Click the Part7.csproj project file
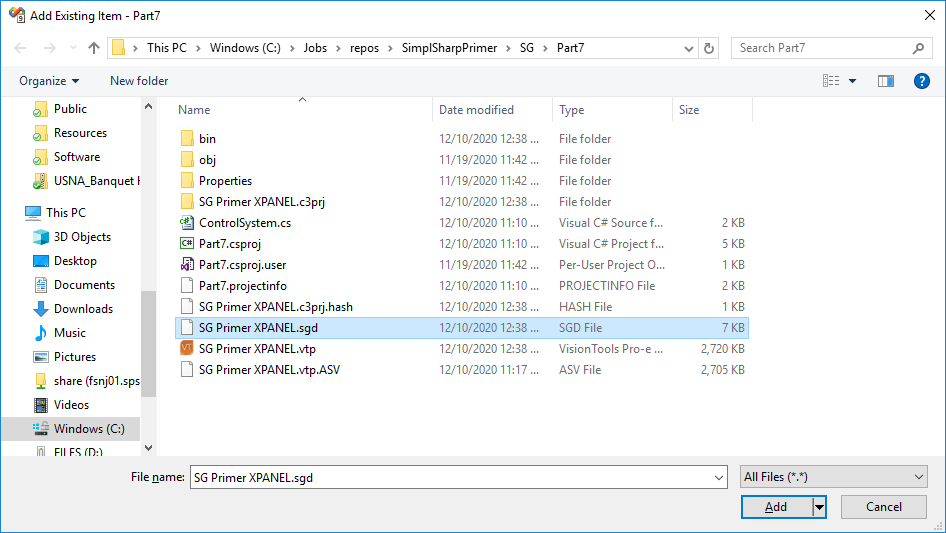946x533 pixels. pos(230,244)
